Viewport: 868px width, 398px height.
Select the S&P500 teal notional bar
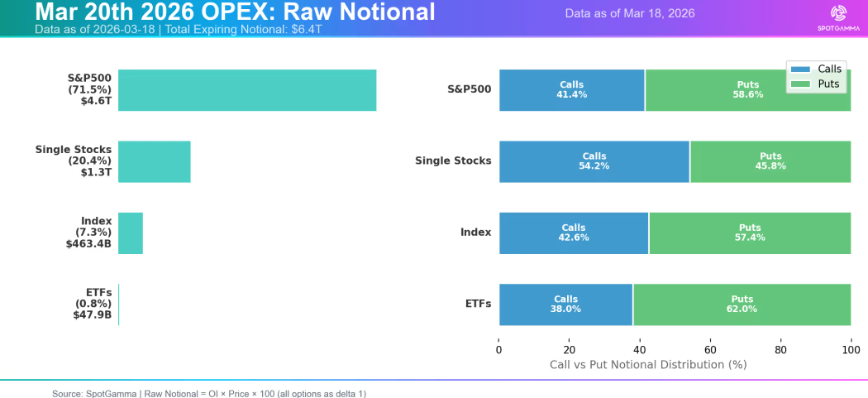(x=247, y=90)
